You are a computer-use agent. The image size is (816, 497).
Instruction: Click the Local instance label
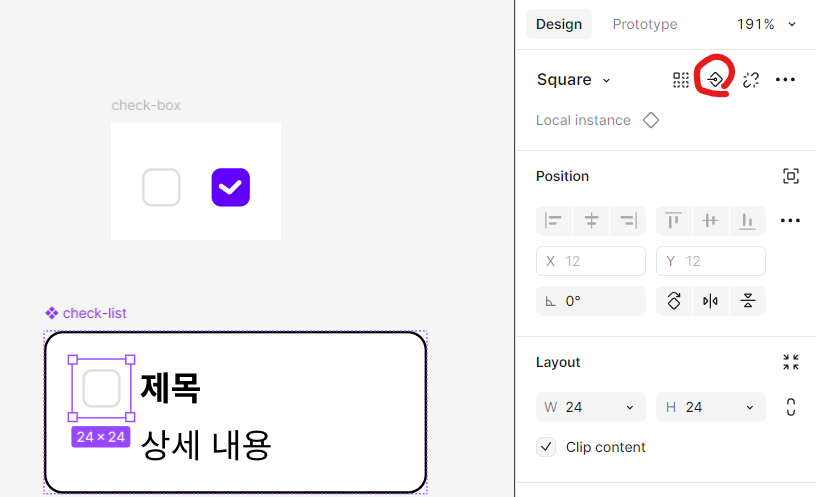coord(583,120)
